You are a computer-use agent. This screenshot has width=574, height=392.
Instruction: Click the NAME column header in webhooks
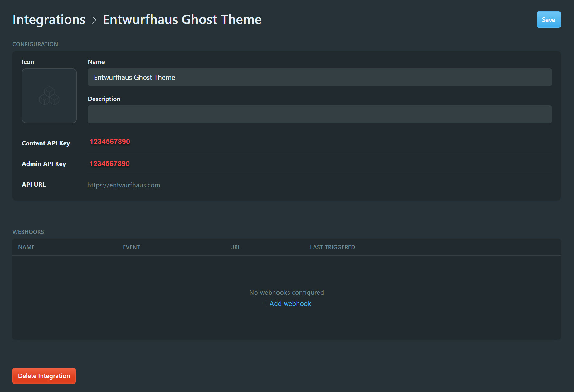pyautogui.click(x=27, y=247)
